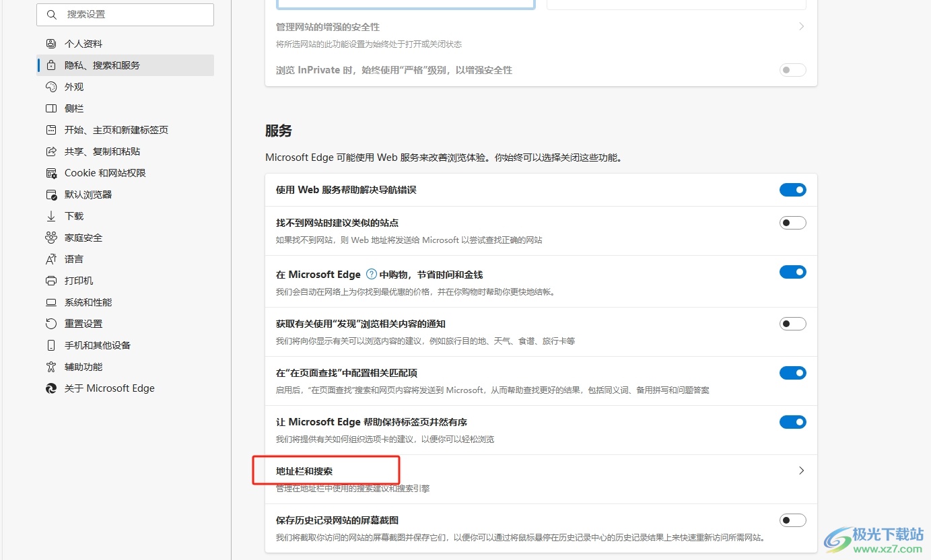This screenshot has height=560, width=931.
Task: Open 手机和其他设备 section
Action: click(x=125, y=345)
